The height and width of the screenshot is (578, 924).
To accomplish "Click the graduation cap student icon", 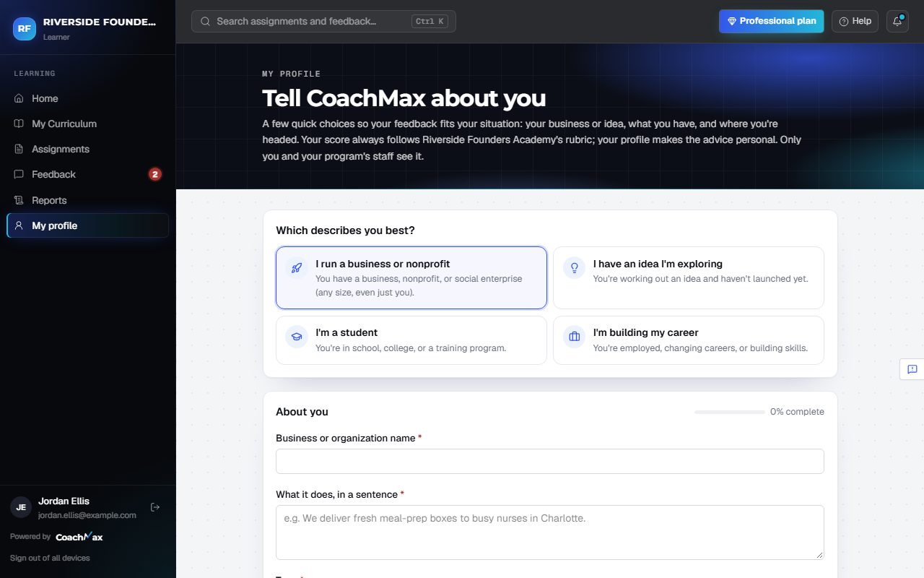I will coord(297,337).
